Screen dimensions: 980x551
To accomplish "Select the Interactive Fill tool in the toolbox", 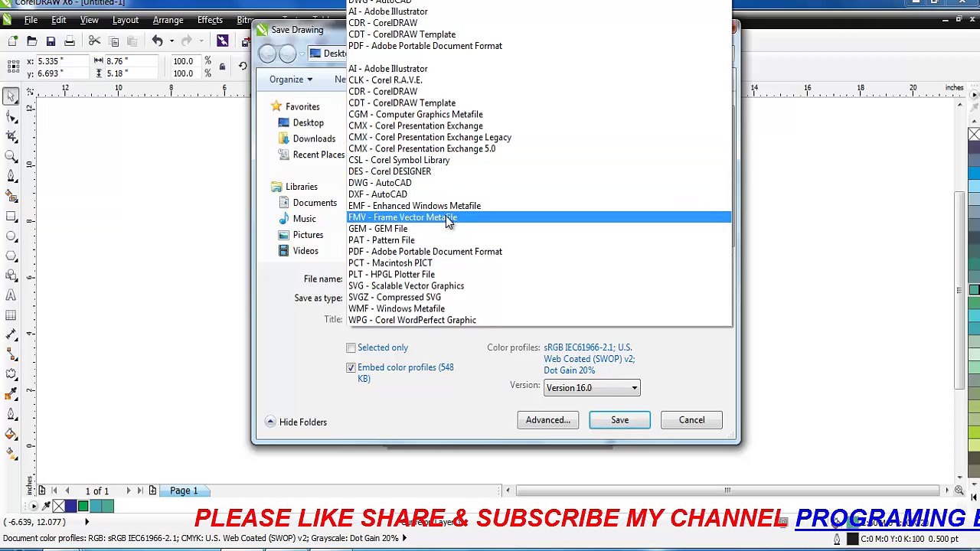I will click(11, 455).
